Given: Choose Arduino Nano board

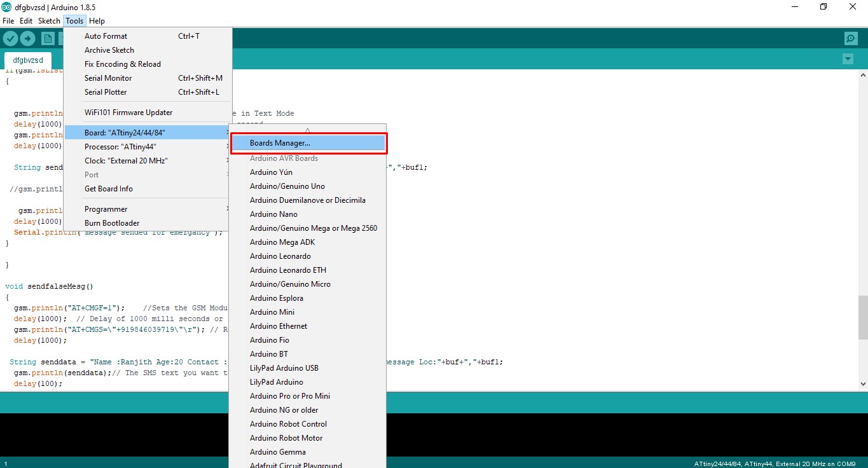Looking at the screenshot, I should [308, 214].
